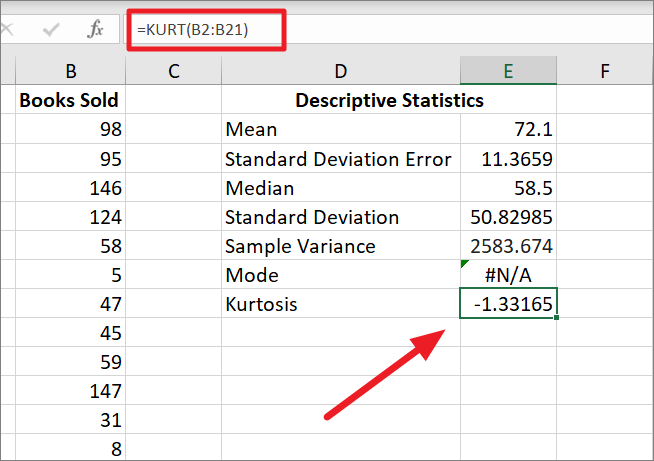
Task: Select the Books Sold header cell
Action: pos(70,100)
